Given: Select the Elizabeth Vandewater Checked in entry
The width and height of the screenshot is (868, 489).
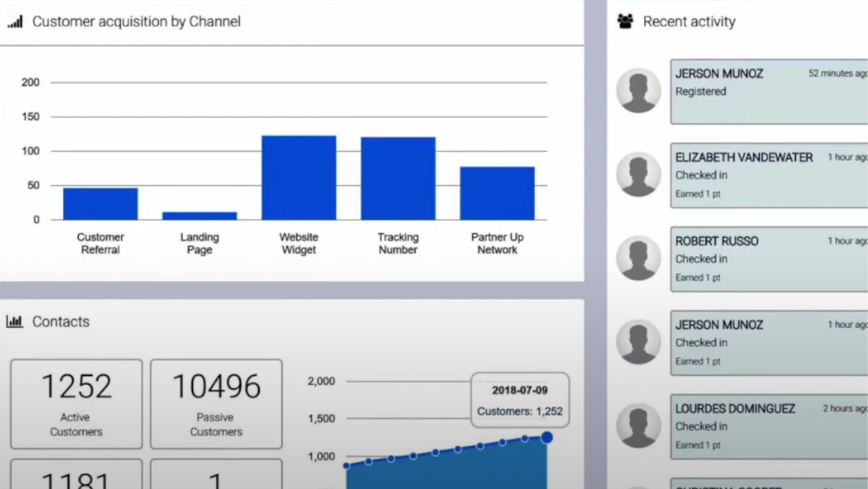Looking at the screenshot, I should (766, 174).
